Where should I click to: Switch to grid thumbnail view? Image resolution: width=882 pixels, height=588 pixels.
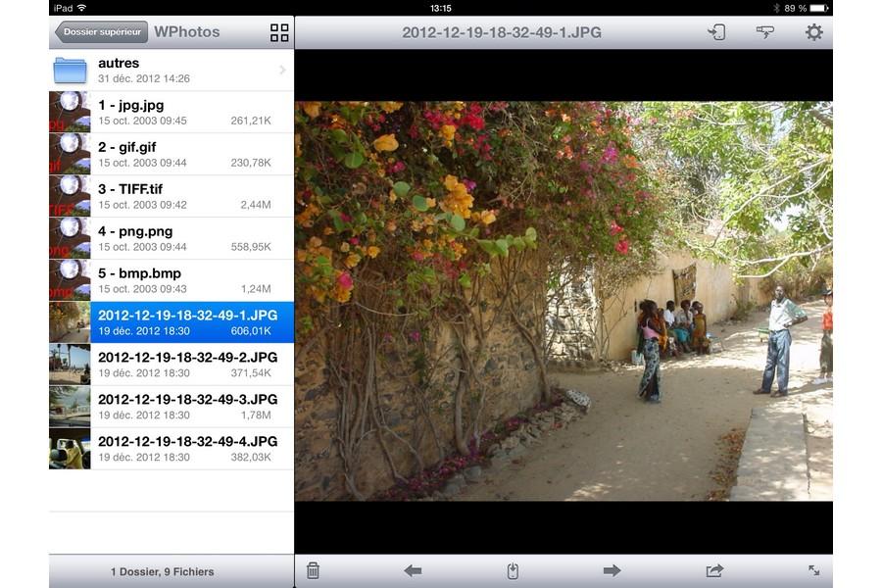click(x=279, y=32)
